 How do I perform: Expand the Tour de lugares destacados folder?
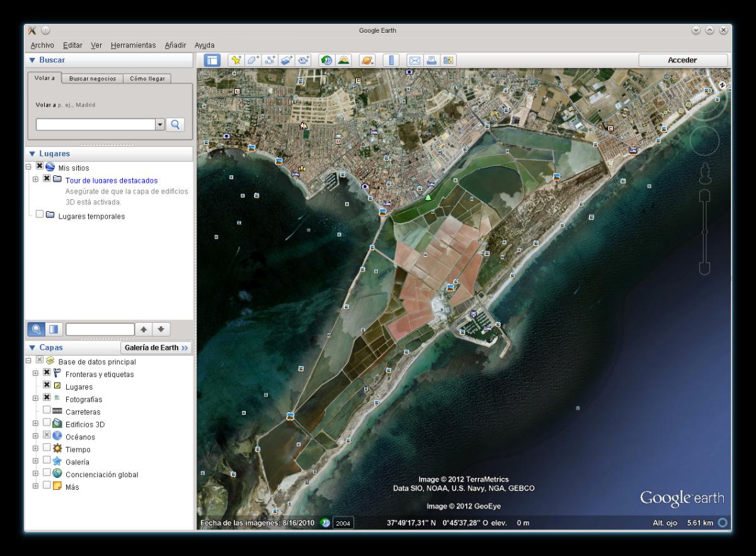pos(35,180)
